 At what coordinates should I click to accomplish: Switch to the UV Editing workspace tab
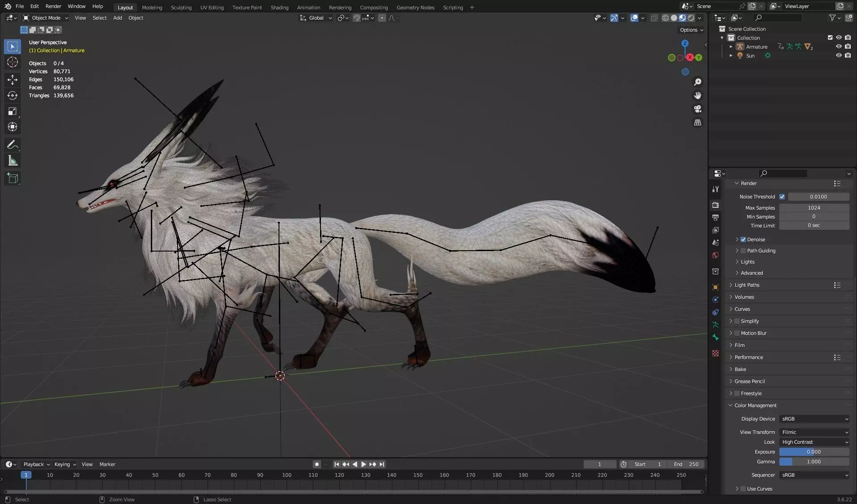coord(212,7)
